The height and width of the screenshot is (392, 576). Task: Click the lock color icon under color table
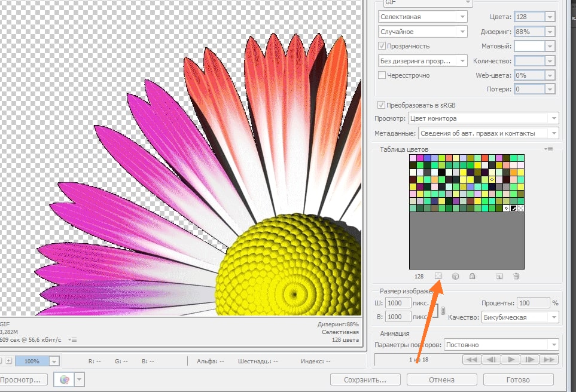472,276
